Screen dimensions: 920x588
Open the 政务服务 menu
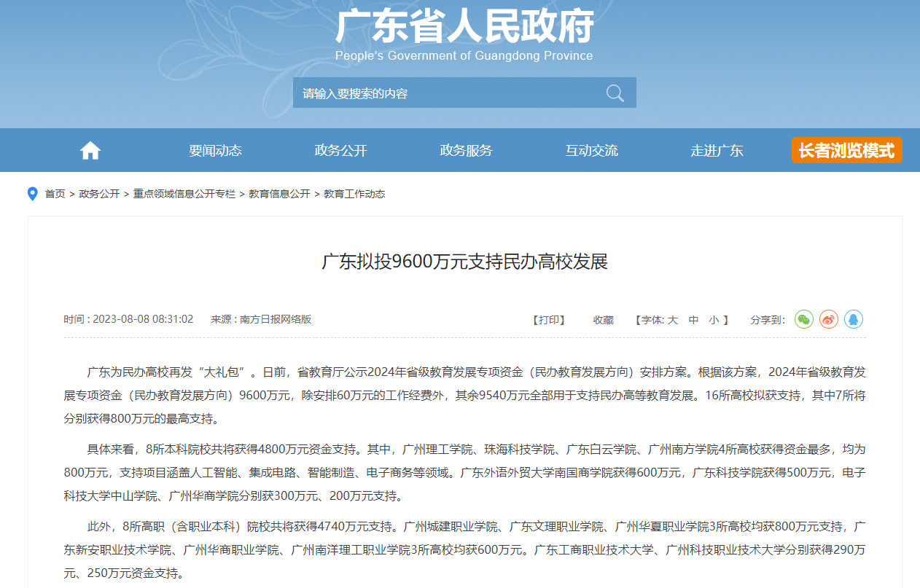click(467, 151)
